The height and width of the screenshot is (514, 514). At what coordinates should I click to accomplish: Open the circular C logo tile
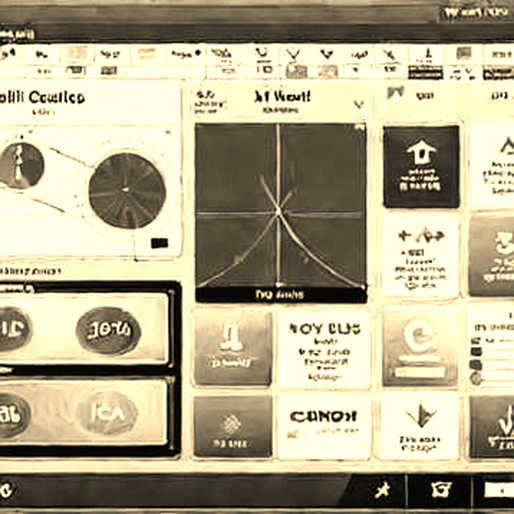point(420,349)
